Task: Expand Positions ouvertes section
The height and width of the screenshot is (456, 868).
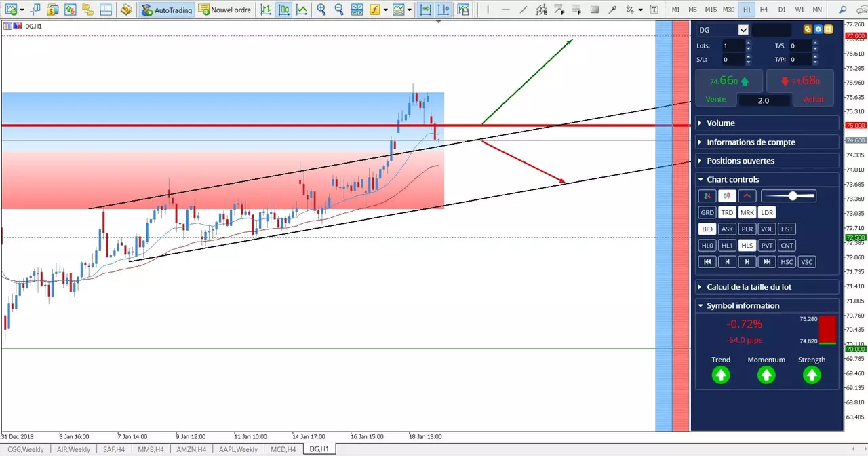Action: coord(768,161)
